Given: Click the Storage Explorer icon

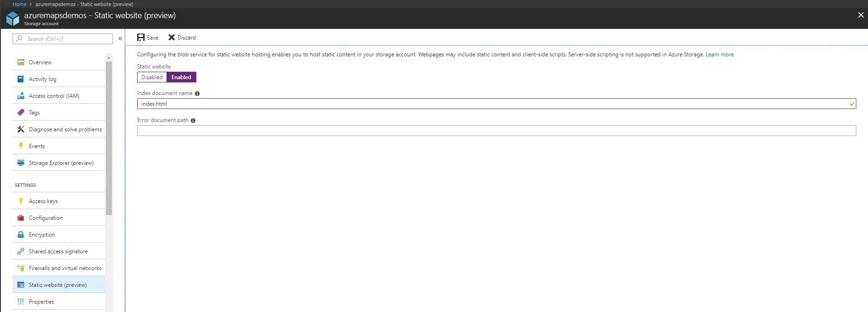Looking at the screenshot, I should pyautogui.click(x=21, y=163).
